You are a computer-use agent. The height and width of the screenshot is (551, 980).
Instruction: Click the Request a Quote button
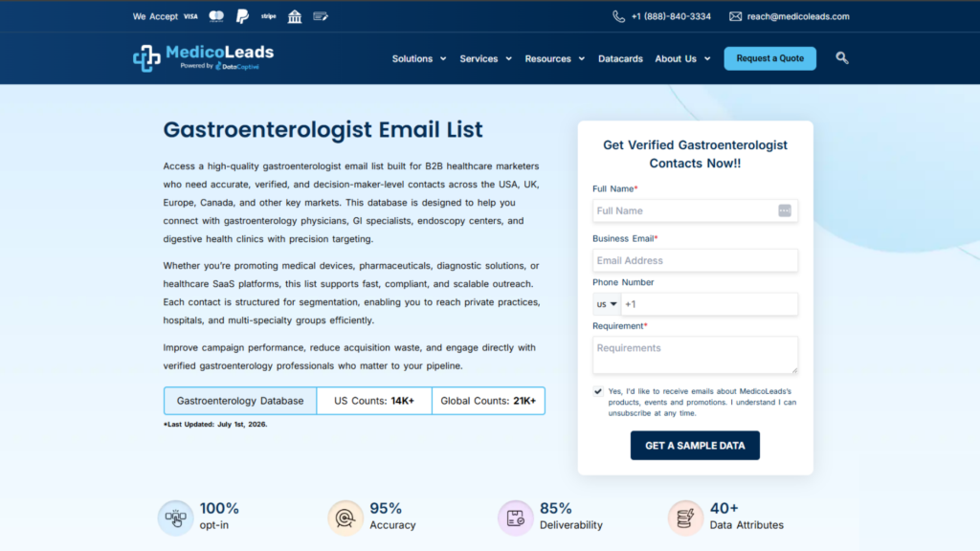770,58
